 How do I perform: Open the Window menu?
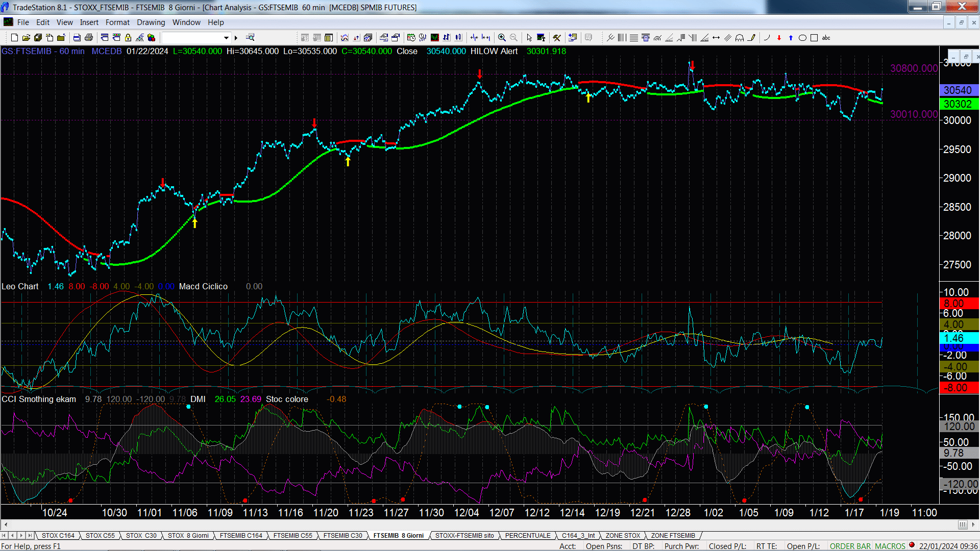pyautogui.click(x=186, y=22)
